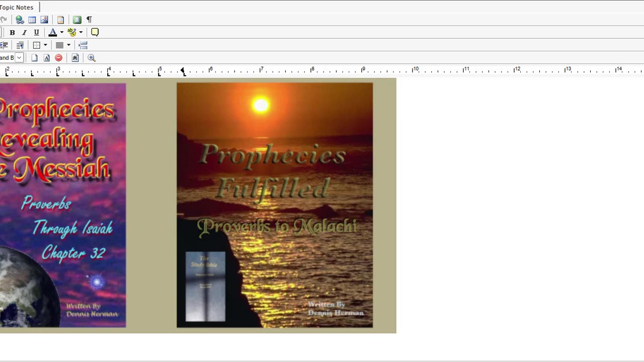Viewport: 644px width, 362px height.
Task: Toggle bold formatting
Action: pos(12,32)
